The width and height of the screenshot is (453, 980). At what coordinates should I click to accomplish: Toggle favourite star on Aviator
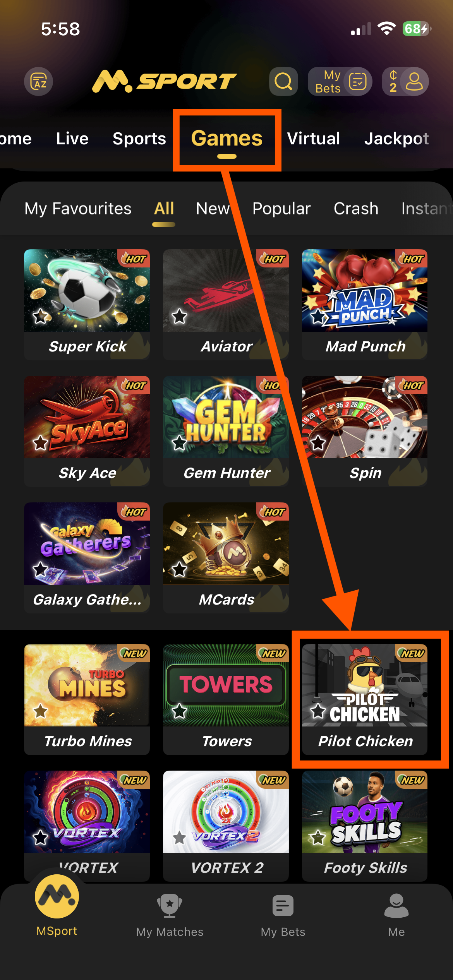179,316
